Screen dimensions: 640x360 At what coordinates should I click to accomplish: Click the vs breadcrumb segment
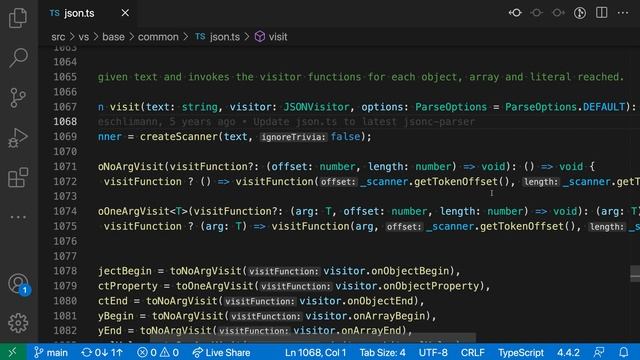pos(84,37)
